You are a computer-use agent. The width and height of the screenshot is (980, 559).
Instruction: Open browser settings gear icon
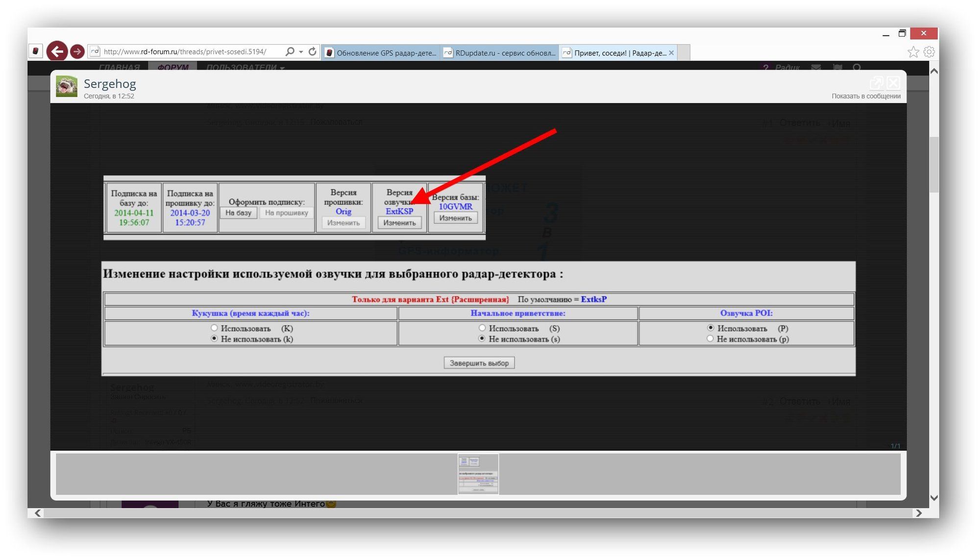(929, 52)
